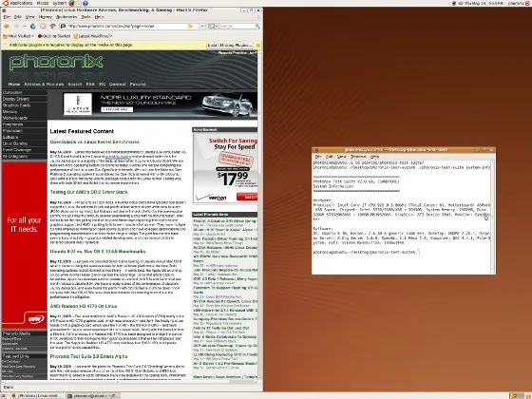Image resolution: width=532 pixels, height=399 pixels.
Task: Open the back/forward history dropdown arrow
Action: [25, 27]
